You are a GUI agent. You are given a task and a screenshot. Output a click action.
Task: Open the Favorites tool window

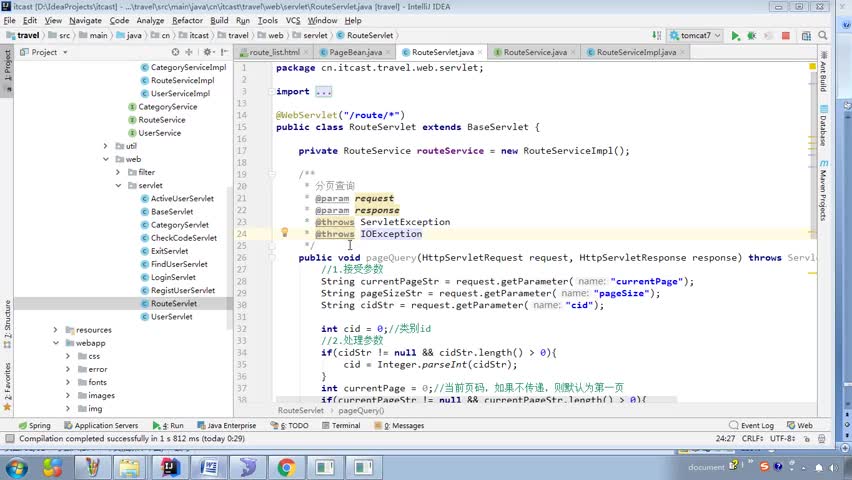[7, 386]
